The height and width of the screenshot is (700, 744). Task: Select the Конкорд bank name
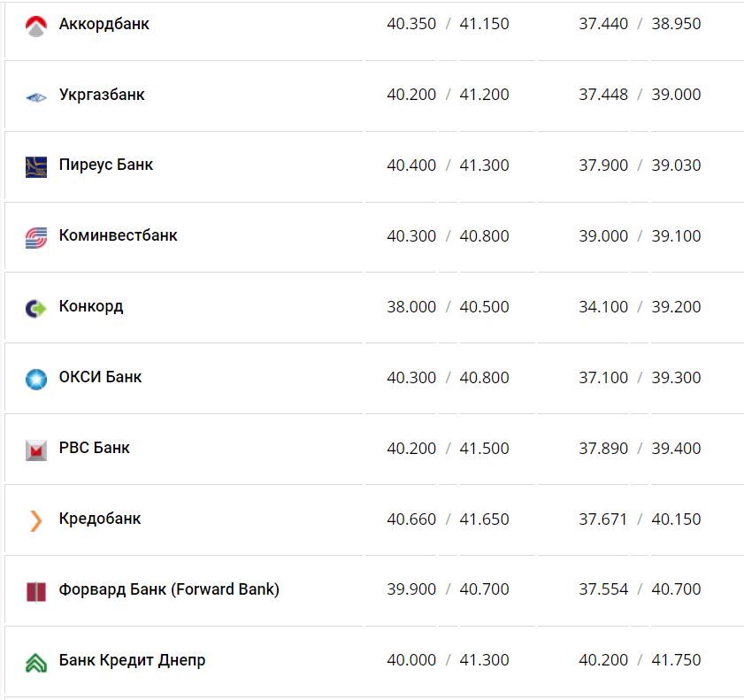91,306
